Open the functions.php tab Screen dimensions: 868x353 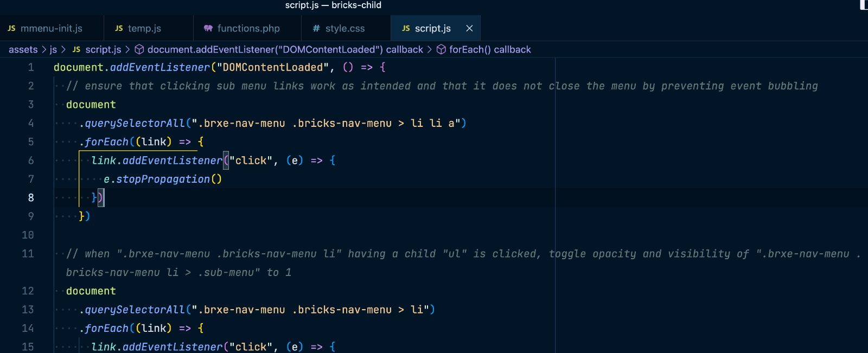click(248, 29)
